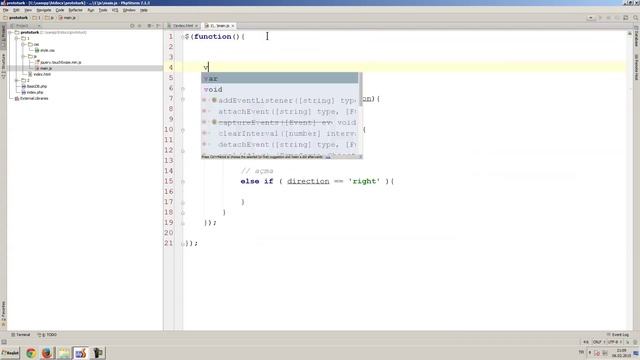Click the prototurk breadcrumb in the navigation bar

(x=16, y=18)
